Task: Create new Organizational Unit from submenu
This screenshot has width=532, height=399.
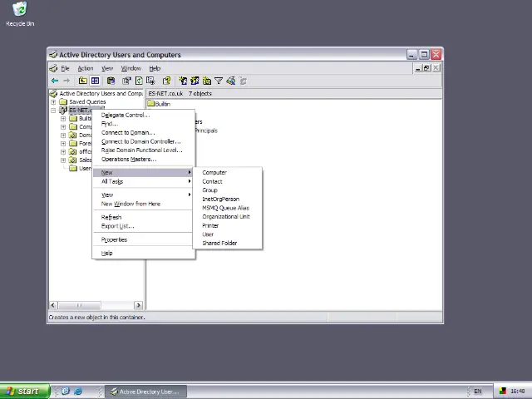Action: click(227, 217)
